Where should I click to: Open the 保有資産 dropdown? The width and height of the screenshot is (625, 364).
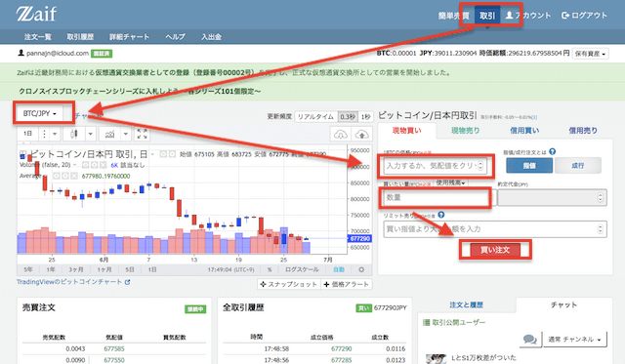590,54
